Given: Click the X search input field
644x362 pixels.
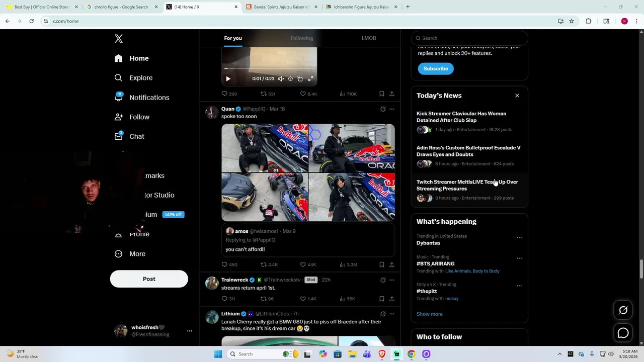Looking at the screenshot, I should 469,38.
